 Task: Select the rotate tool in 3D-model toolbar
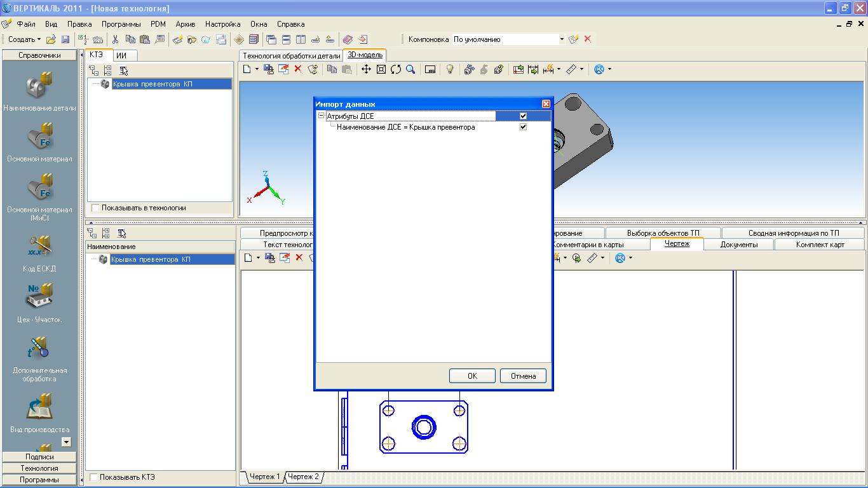tap(396, 69)
